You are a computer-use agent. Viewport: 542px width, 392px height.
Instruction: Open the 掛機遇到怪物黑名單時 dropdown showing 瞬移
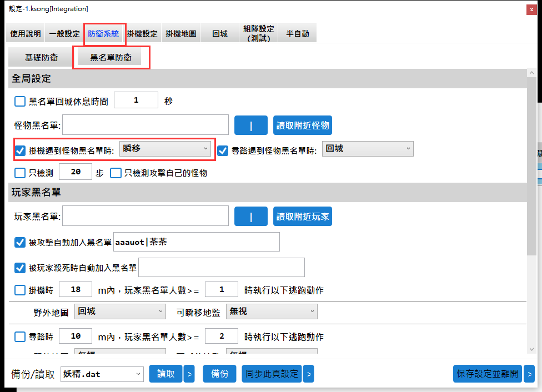coord(165,149)
